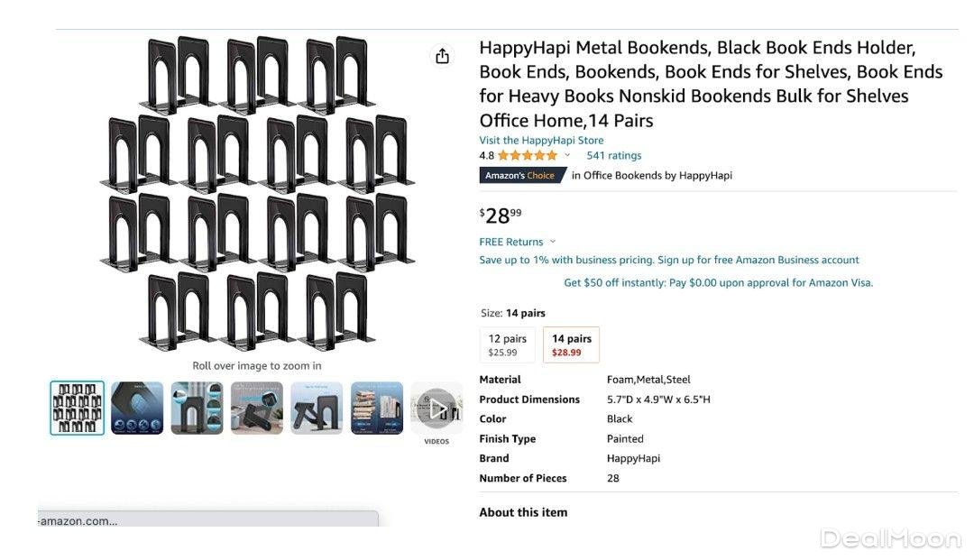974x560 pixels.
Task: Expand the FREE Returns dropdown arrow
Action: point(553,242)
